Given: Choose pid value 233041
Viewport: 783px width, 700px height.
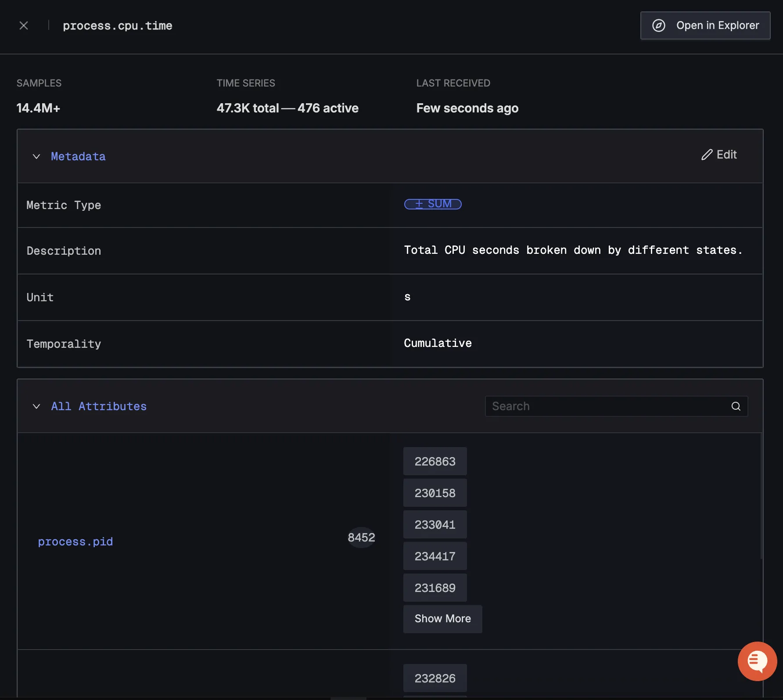Looking at the screenshot, I should [435, 525].
